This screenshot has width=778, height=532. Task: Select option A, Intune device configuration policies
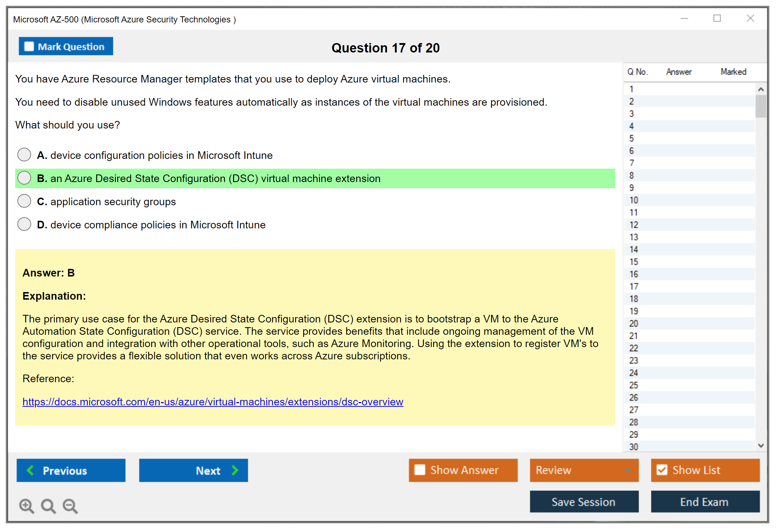point(24,155)
